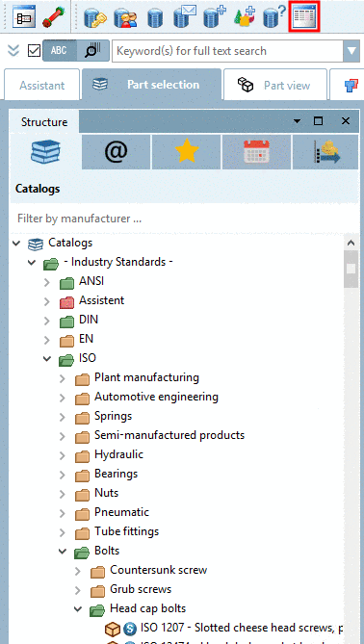Open the database key license icon

[95, 17]
